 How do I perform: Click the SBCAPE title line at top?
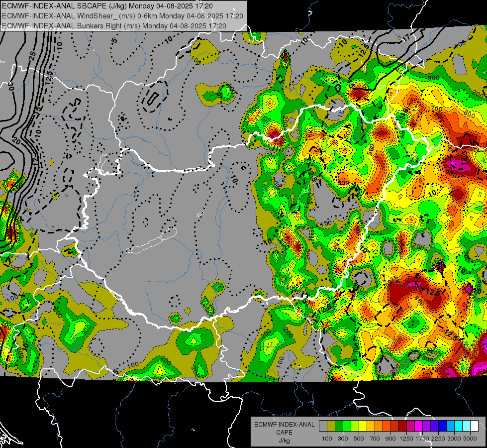point(107,6)
